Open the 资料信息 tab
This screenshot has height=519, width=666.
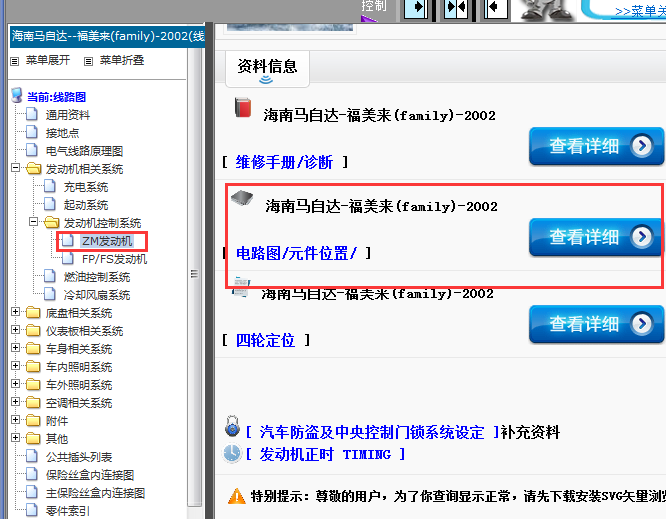[267, 68]
